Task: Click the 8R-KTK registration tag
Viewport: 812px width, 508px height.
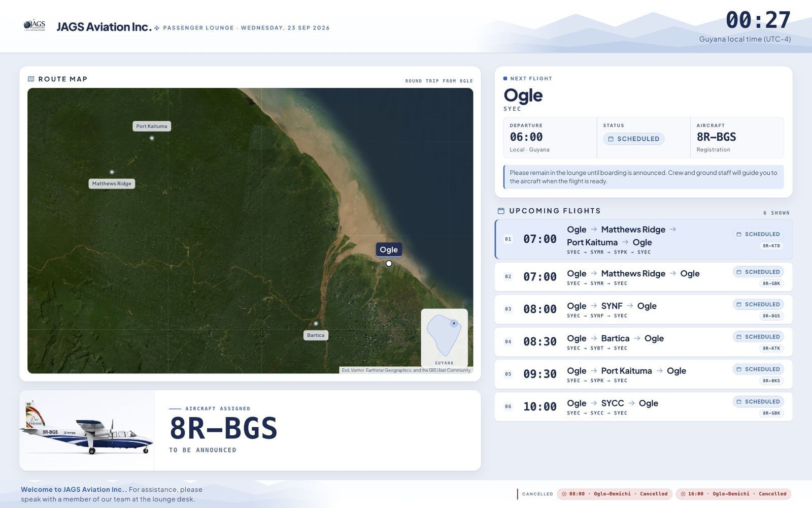Action: pyautogui.click(x=771, y=348)
